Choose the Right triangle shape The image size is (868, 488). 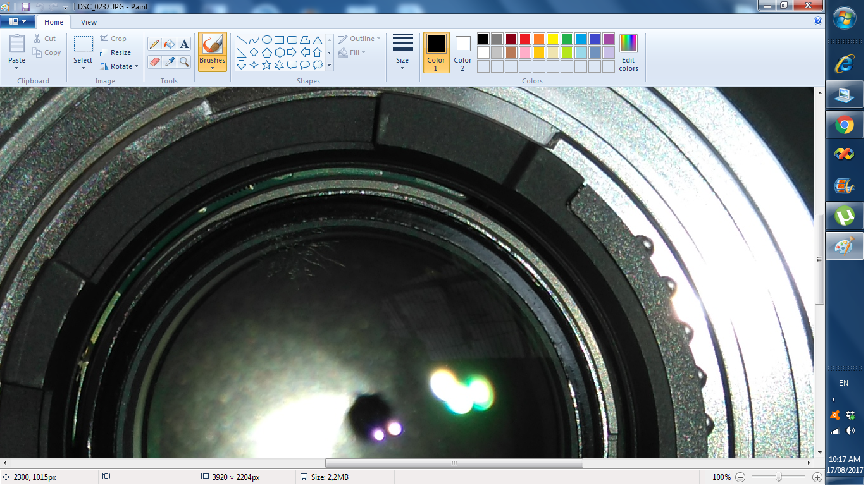click(x=241, y=52)
